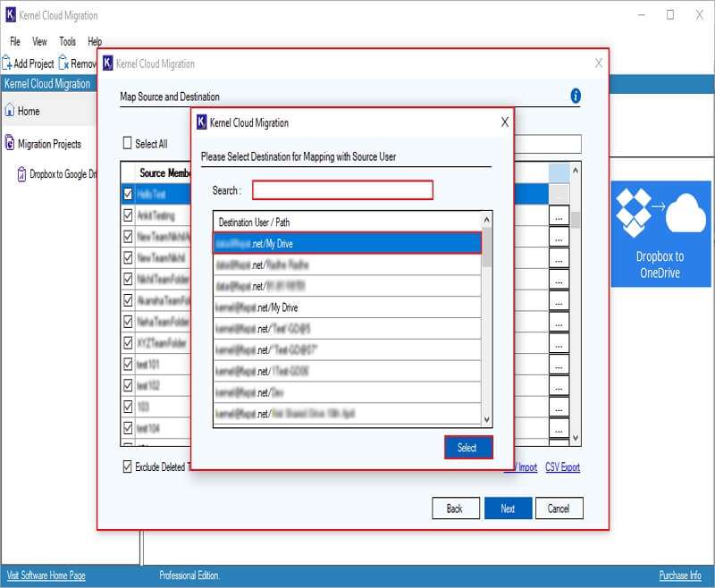Click the mapping table scroll up arrow
Viewport: 715px width, 588px height.
(576, 170)
